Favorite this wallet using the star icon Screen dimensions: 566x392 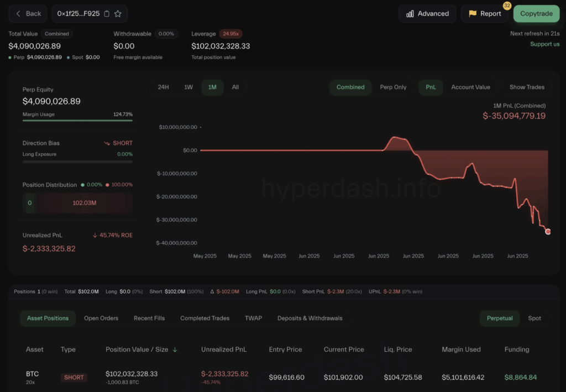(118, 14)
